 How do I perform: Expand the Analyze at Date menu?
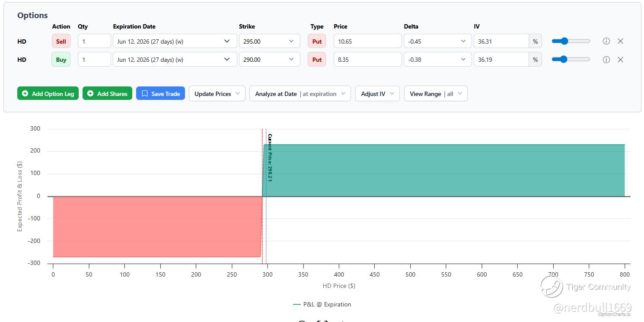[x=300, y=93]
